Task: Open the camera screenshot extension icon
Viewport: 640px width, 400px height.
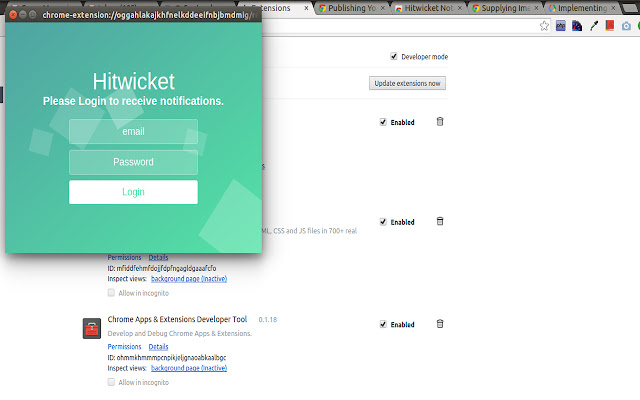Action: 626,26
